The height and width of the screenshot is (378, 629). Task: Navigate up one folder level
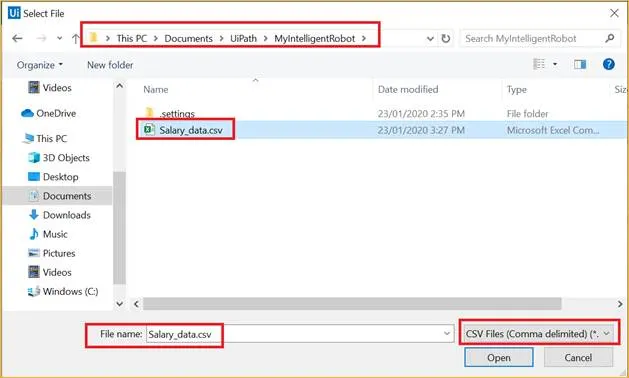pyautogui.click(x=75, y=39)
